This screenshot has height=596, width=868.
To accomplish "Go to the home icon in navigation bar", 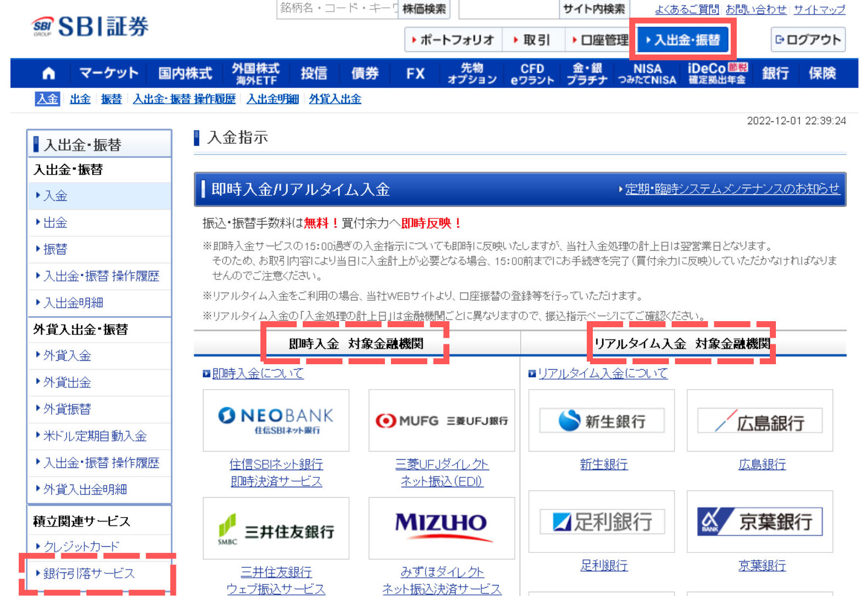I will coord(49,73).
